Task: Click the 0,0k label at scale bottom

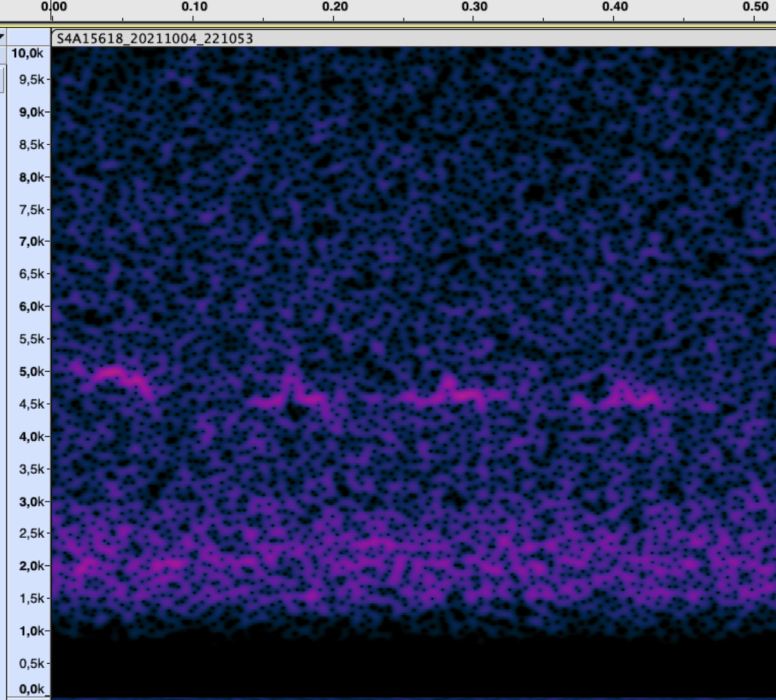Action: [x=28, y=690]
